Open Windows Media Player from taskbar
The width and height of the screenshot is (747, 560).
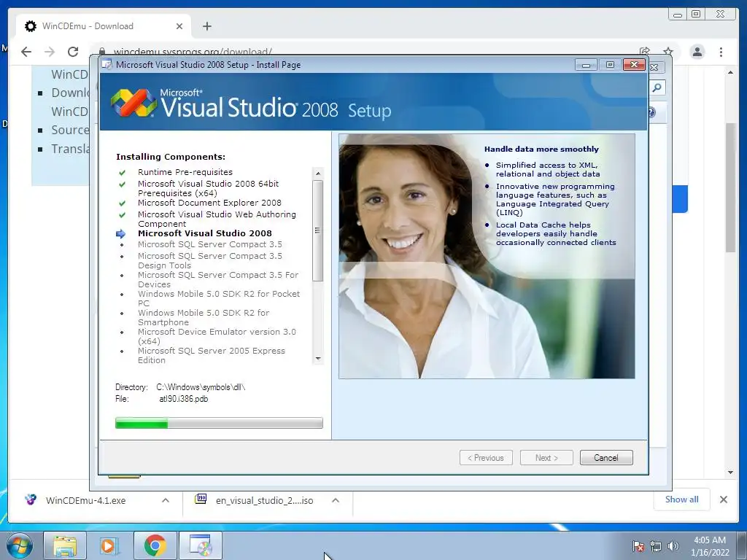click(x=109, y=545)
